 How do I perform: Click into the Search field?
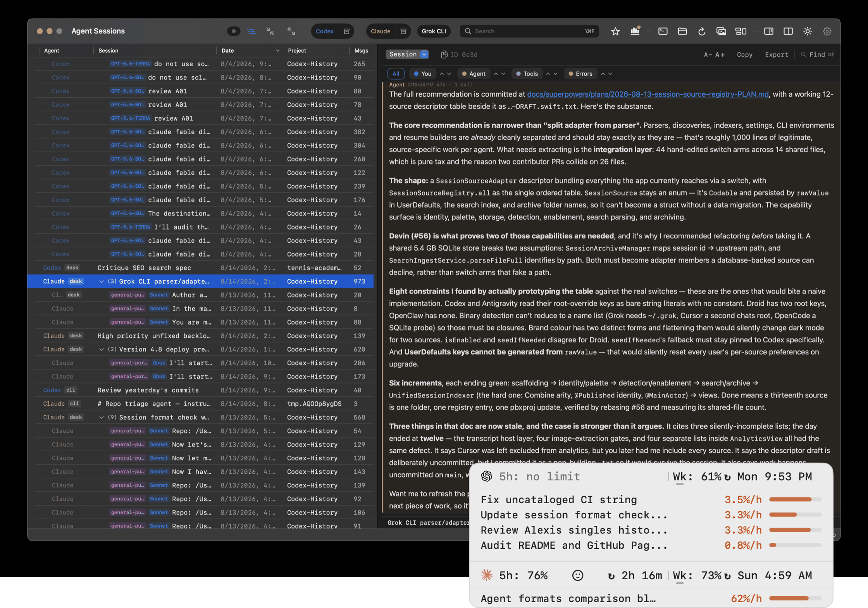click(529, 31)
